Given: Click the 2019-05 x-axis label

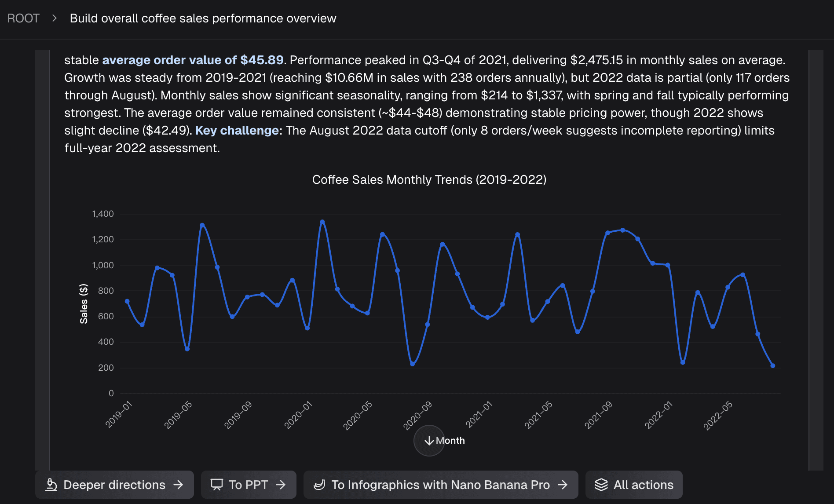Looking at the screenshot, I should click(178, 415).
